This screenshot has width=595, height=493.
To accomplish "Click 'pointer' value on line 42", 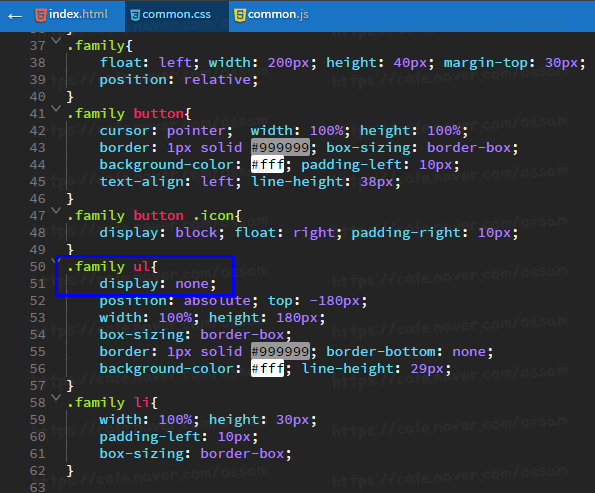I will (x=196, y=131).
